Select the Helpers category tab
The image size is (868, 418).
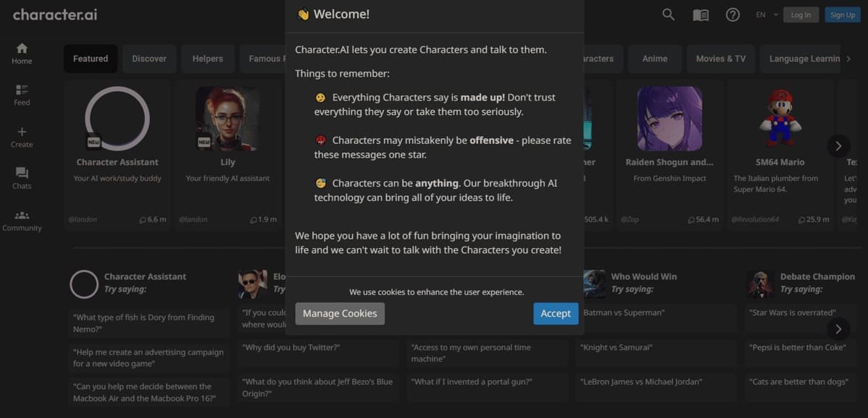[208, 59]
